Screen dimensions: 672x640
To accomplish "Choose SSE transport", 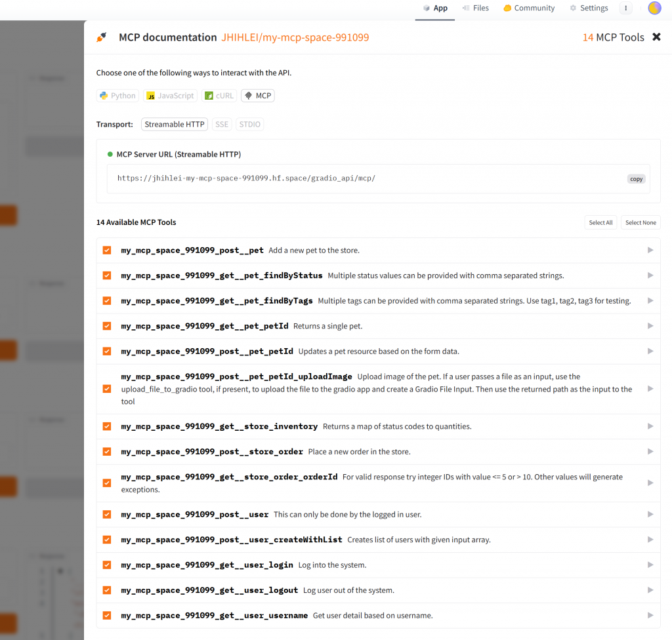I will pos(222,124).
